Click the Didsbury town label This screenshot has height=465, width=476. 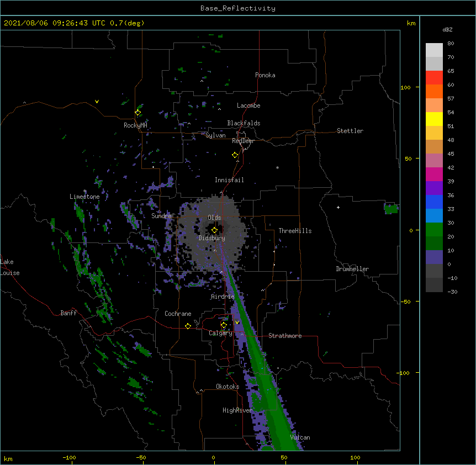(212, 238)
